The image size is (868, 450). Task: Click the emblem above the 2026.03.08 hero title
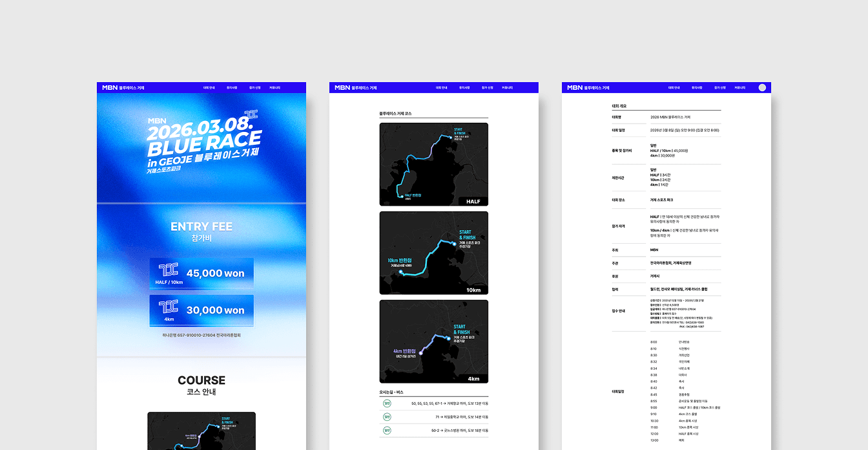(x=251, y=116)
